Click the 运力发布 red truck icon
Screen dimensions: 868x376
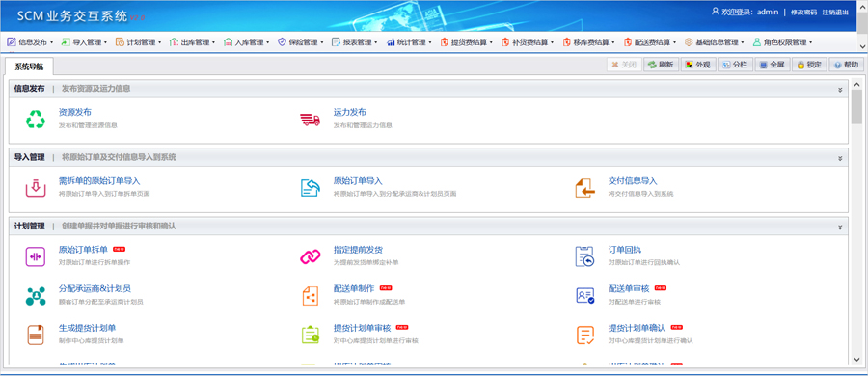pos(310,119)
